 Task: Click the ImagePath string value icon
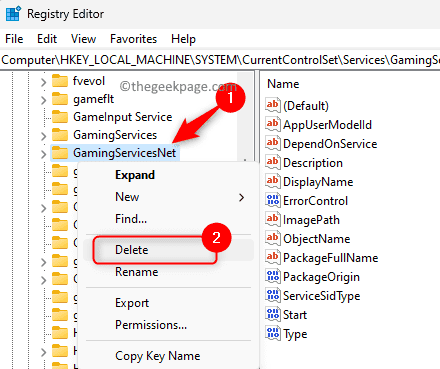(272, 219)
